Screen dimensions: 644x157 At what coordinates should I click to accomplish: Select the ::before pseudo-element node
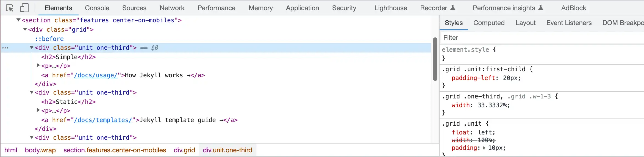click(x=49, y=39)
